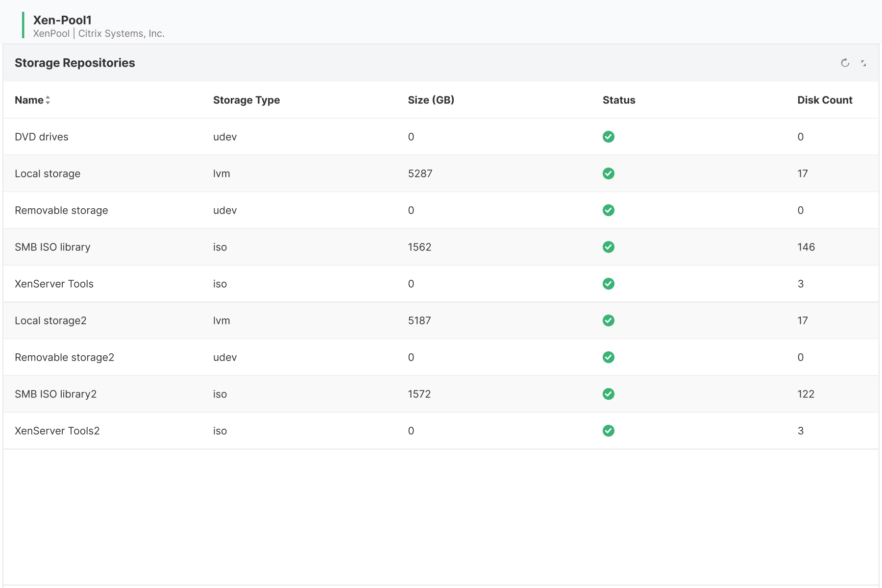Click SMB ISO library status check icon
The image size is (882, 588).
click(609, 247)
